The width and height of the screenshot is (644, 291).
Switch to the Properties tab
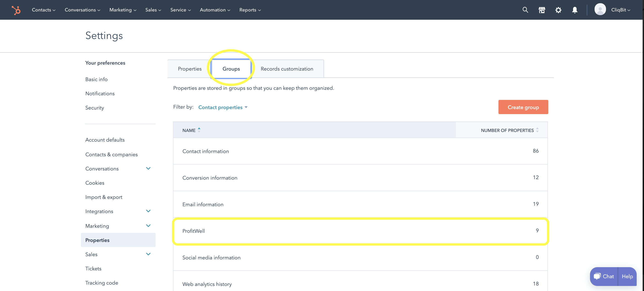coord(189,69)
